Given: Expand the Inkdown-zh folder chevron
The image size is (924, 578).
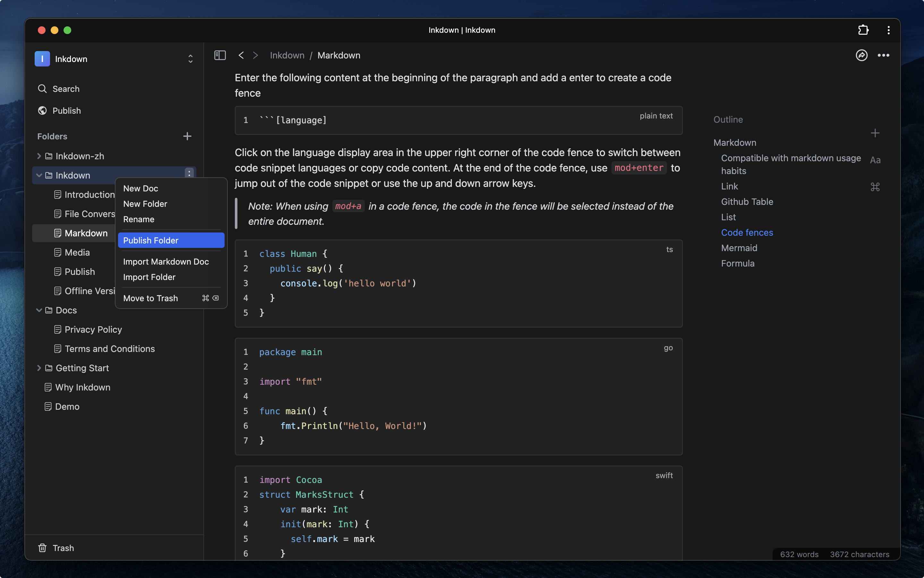Looking at the screenshot, I should tap(39, 156).
